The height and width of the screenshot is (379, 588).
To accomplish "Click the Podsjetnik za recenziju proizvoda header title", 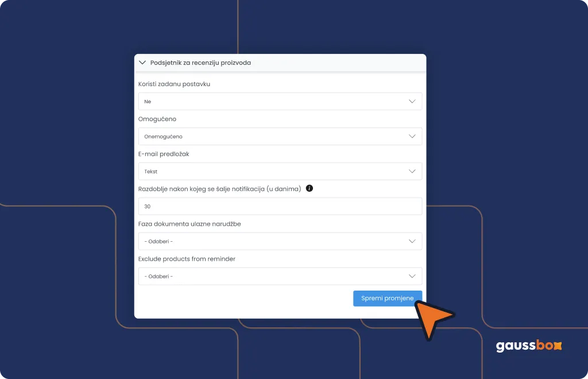I will tap(200, 63).
